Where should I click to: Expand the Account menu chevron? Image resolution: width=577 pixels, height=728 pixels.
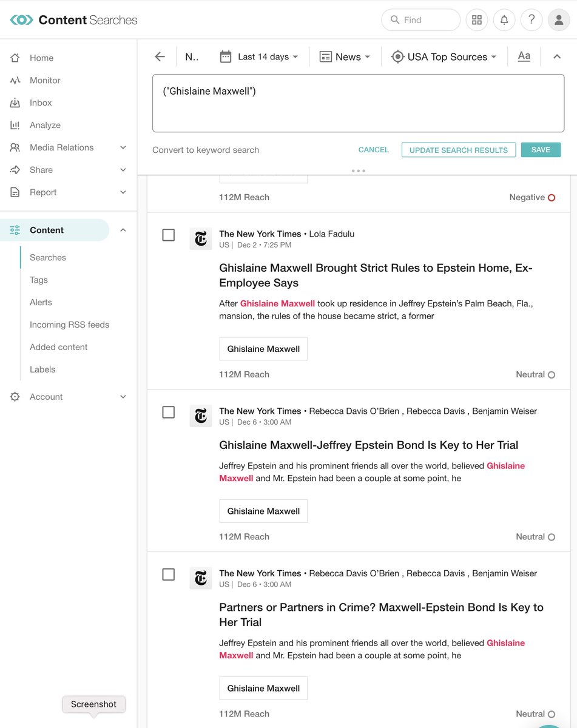coord(123,397)
